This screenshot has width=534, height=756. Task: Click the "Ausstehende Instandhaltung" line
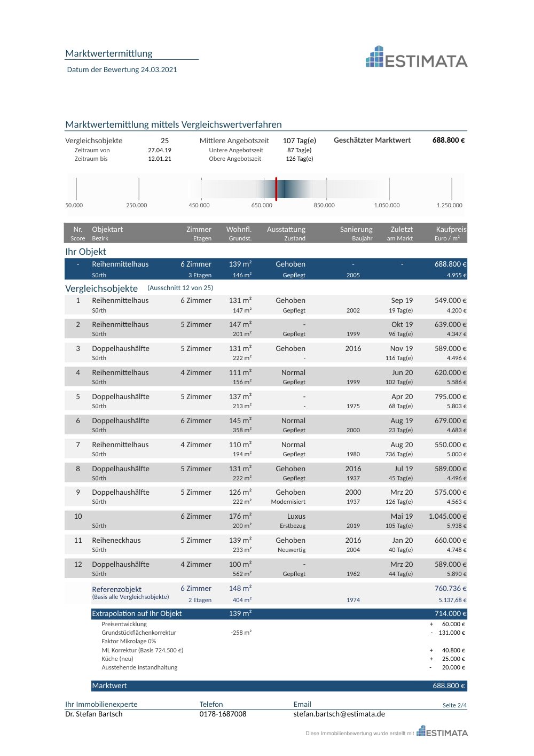tap(139, 667)
